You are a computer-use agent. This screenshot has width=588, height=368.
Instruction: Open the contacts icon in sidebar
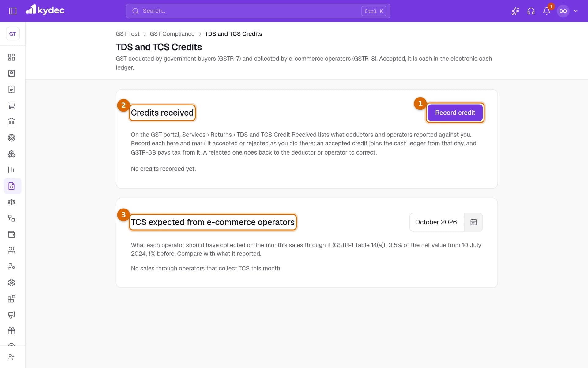[x=11, y=73]
